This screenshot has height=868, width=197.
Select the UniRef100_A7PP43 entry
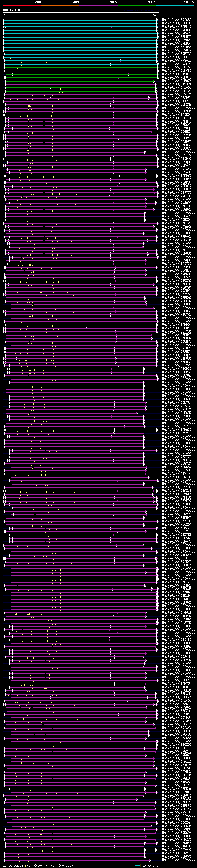coord(177,26)
